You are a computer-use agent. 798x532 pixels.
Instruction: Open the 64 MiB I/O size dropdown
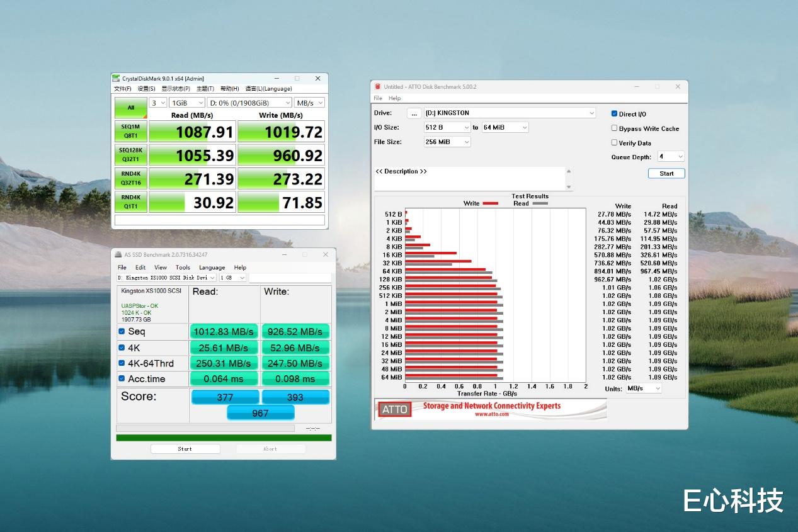click(x=505, y=127)
